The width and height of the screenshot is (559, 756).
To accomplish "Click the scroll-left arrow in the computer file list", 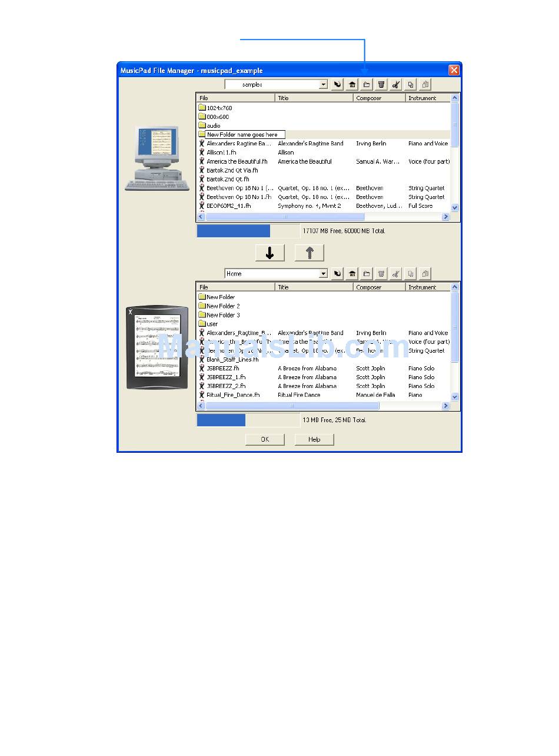I will click(201, 217).
